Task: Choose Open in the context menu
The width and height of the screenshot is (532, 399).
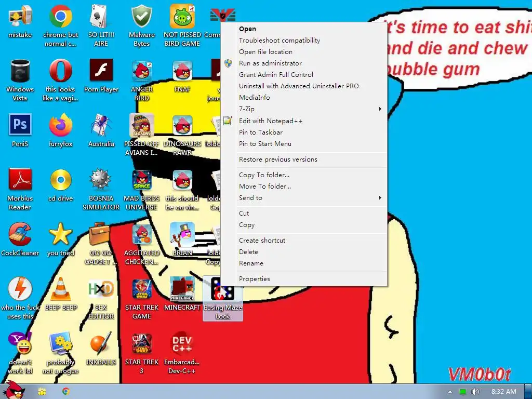Action: point(303,29)
